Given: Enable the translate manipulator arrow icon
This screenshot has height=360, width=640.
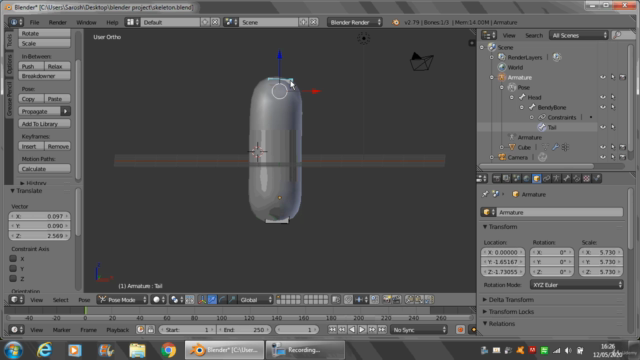Looking at the screenshot, I should 212,300.
